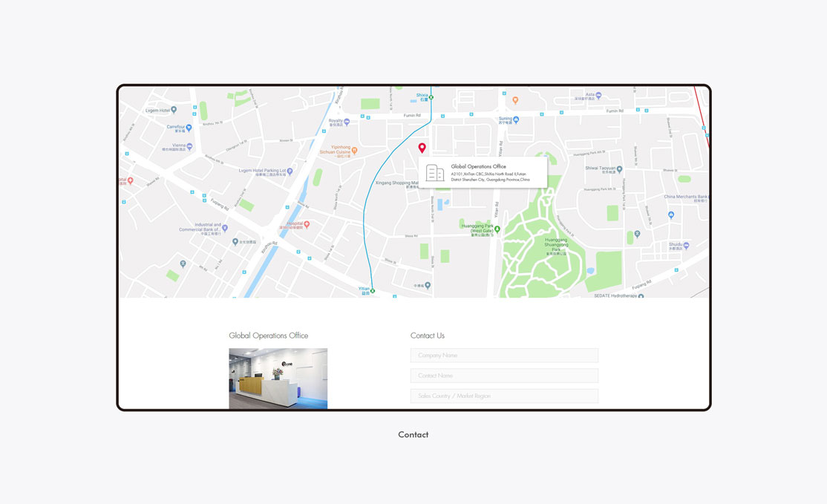
Task: Open the office reception photo thumbnail
Action: pos(278,378)
